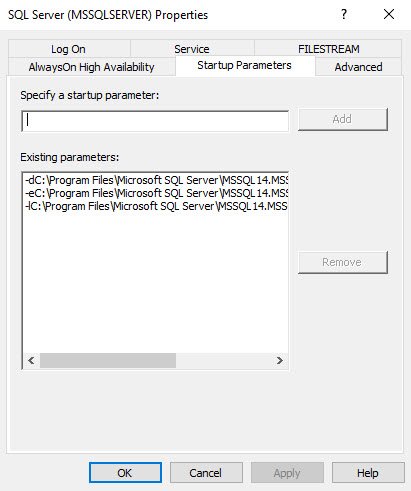Image resolution: width=411 pixels, height=491 pixels.
Task: Click the question mark help icon in title bar
Action: coord(344,14)
